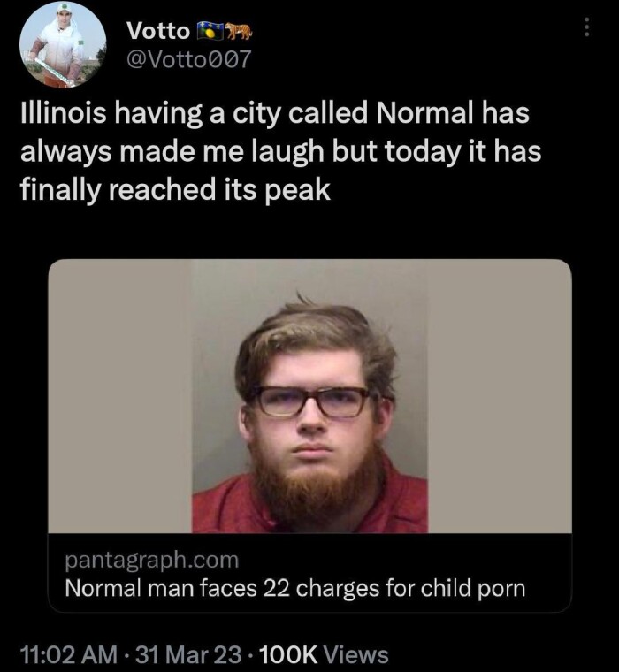This screenshot has height=672, width=619.
Task: Click the tweet line "finally reached its peak"
Action: click(174, 189)
